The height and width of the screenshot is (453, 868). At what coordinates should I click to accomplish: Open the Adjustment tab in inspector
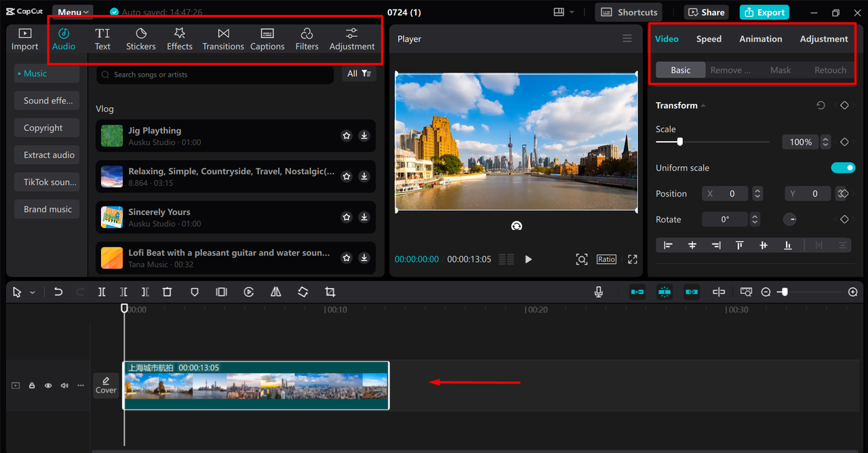tap(824, 39)
